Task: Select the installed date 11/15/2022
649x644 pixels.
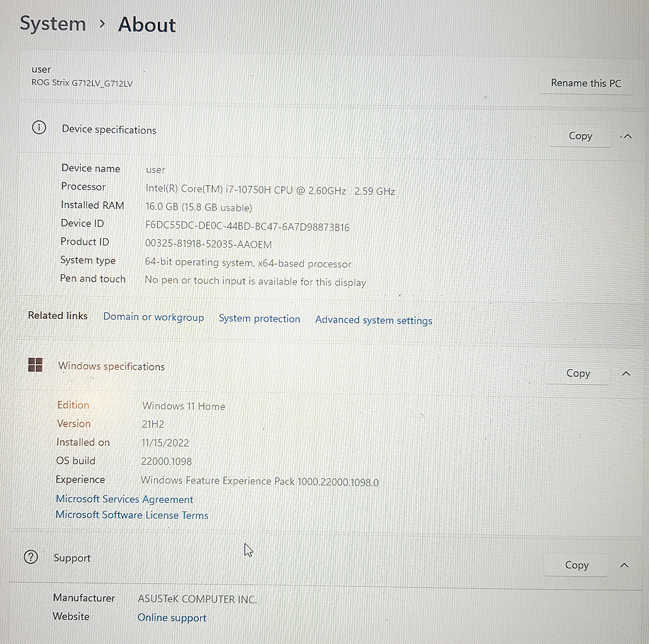Action: click(165, 443)
